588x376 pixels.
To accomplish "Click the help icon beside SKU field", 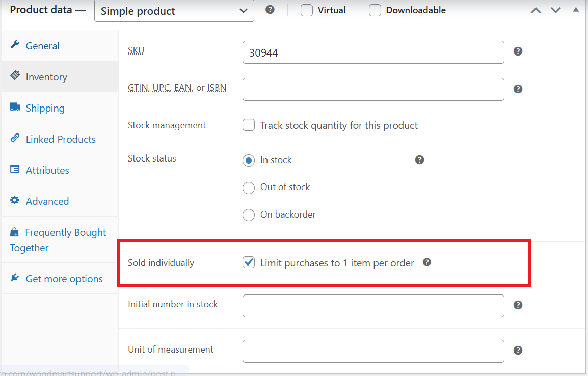I will point(518,51).
